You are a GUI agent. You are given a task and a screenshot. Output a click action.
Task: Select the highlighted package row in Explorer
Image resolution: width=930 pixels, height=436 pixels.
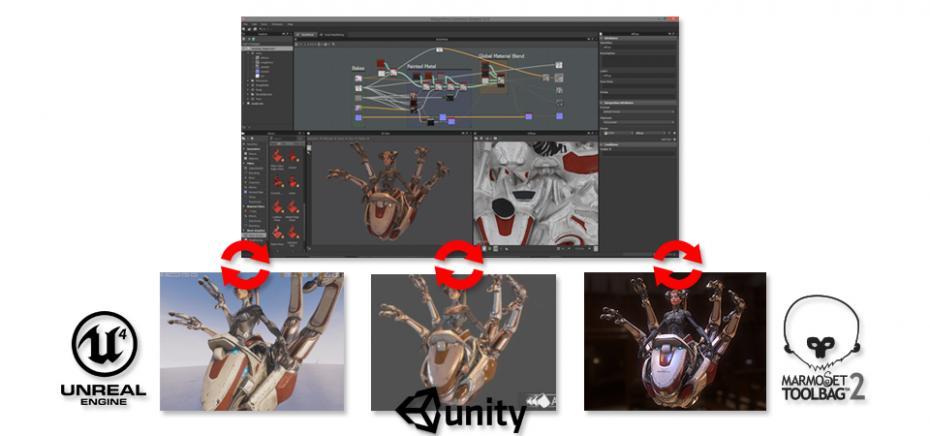point(267,49)
